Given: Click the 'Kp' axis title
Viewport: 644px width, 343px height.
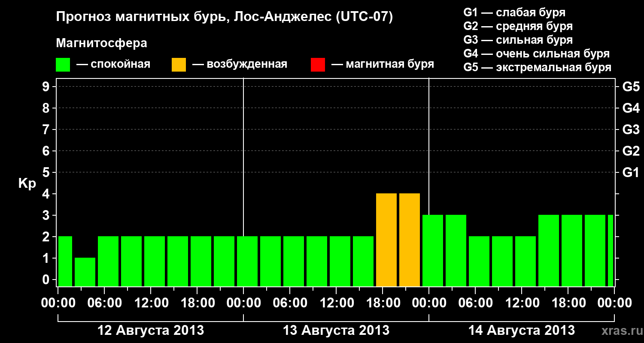Looking at the screenshot, I should (x=27, y=184).
